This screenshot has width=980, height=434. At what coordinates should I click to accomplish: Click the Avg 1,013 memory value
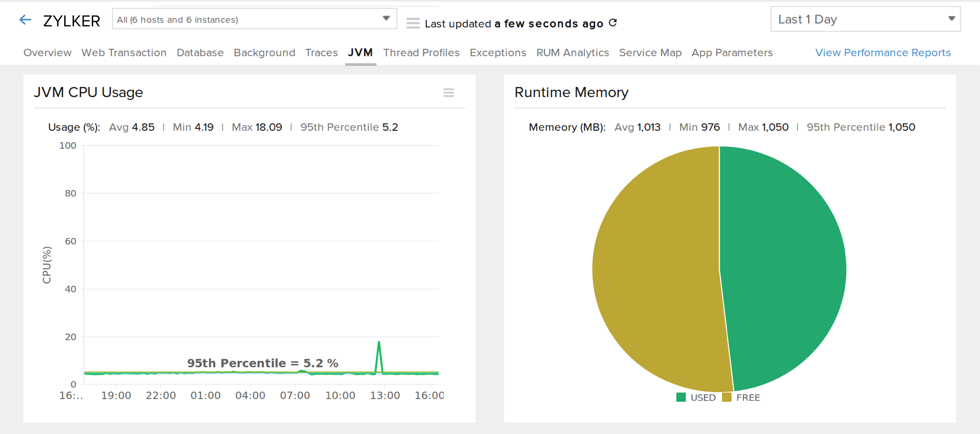637,127
